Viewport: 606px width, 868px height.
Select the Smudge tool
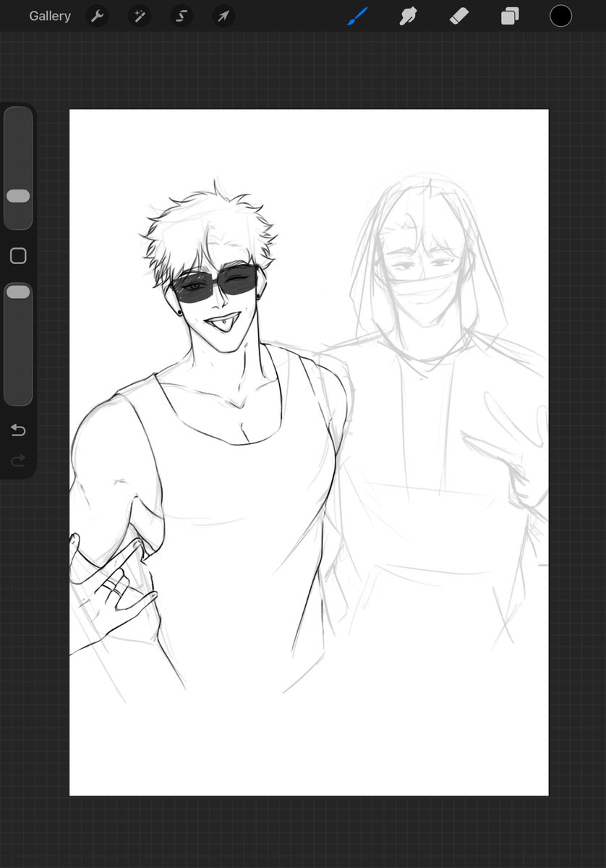point(409,16)
